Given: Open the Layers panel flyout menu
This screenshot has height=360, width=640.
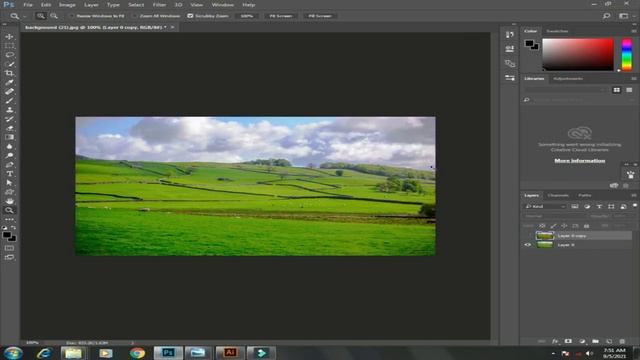Looking at the screenshot, I should (x=634, y=196).
